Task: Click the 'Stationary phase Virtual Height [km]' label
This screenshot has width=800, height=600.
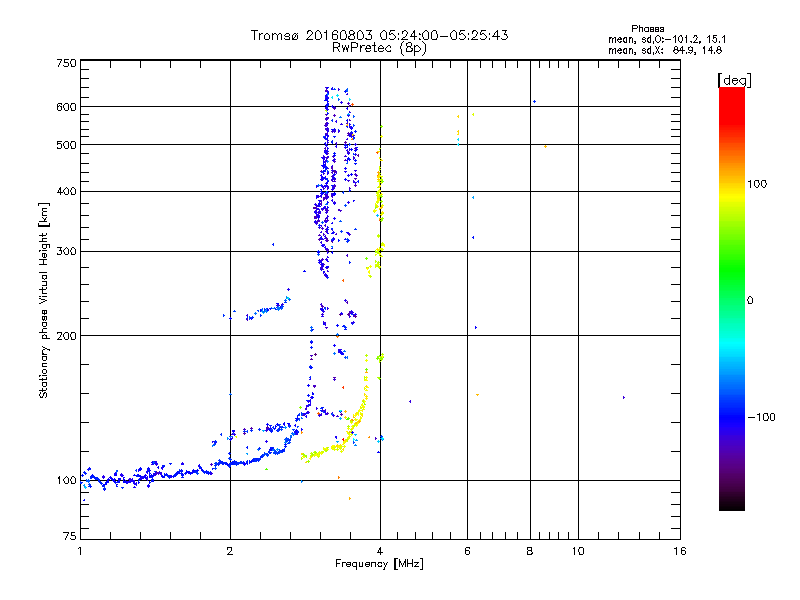Action: point(44,301)
